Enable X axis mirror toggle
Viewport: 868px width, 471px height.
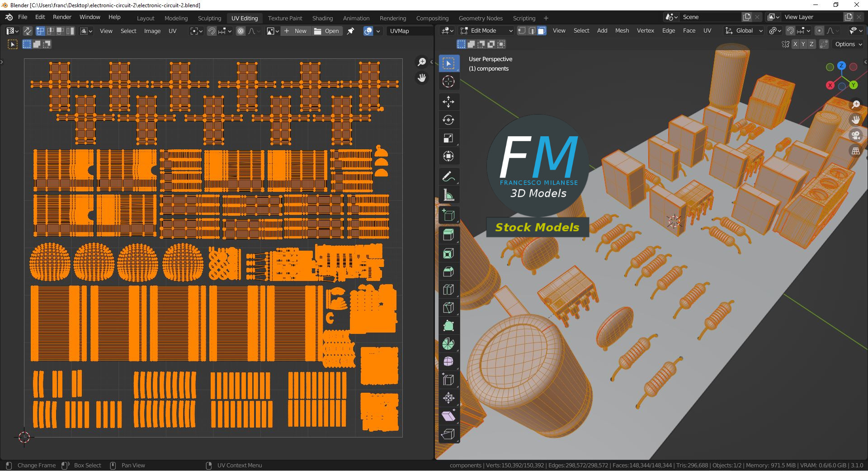point(795,44)
